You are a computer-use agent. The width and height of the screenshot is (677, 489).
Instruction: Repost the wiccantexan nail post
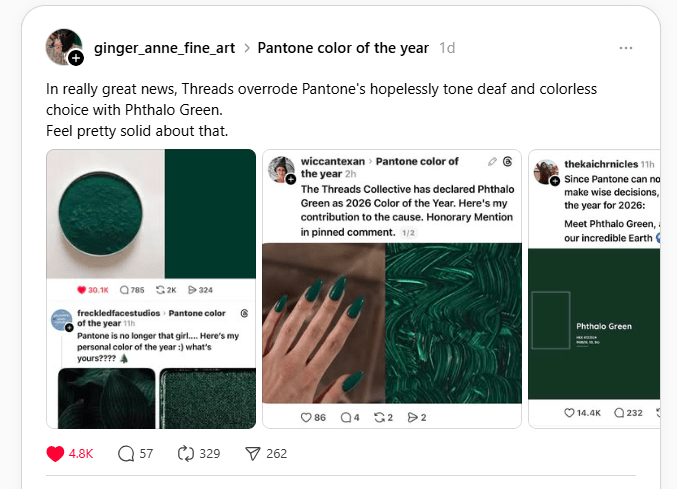379,417
